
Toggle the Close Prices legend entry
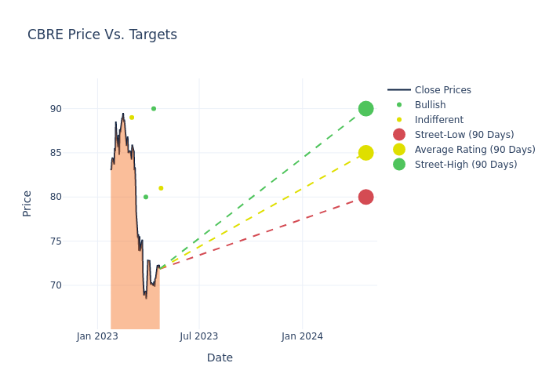[x=442, y=90]
